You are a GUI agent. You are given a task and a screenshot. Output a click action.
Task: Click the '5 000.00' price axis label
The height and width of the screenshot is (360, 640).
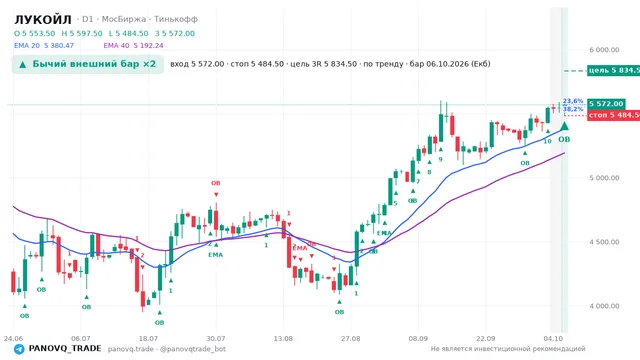click(x=604, y=178)
